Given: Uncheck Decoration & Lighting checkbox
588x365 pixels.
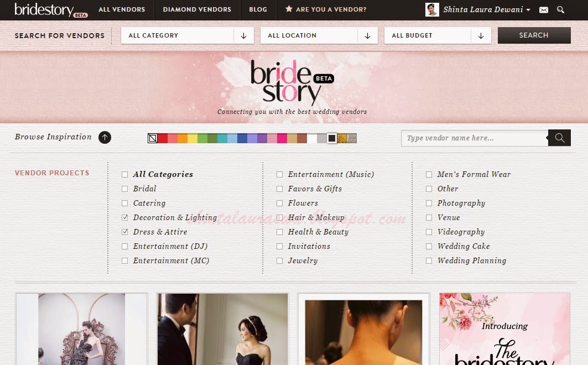Looking at the screenshot, I should point(125,217).
